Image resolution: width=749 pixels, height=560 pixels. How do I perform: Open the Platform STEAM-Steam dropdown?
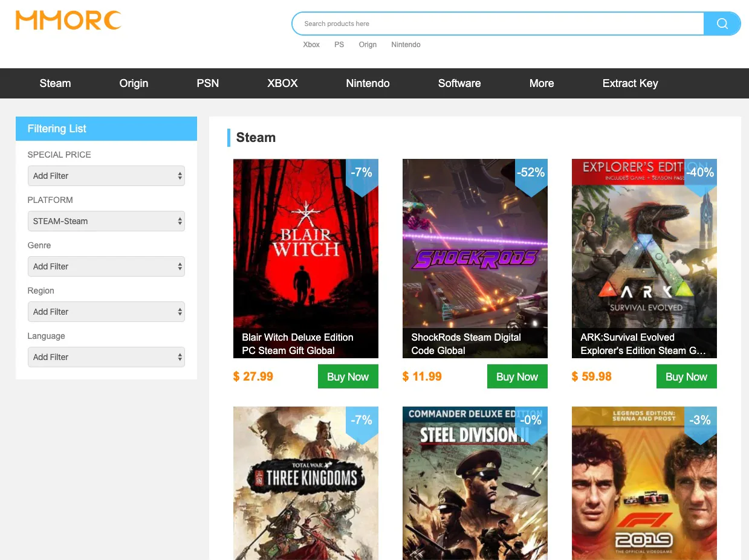pos(106,221)
